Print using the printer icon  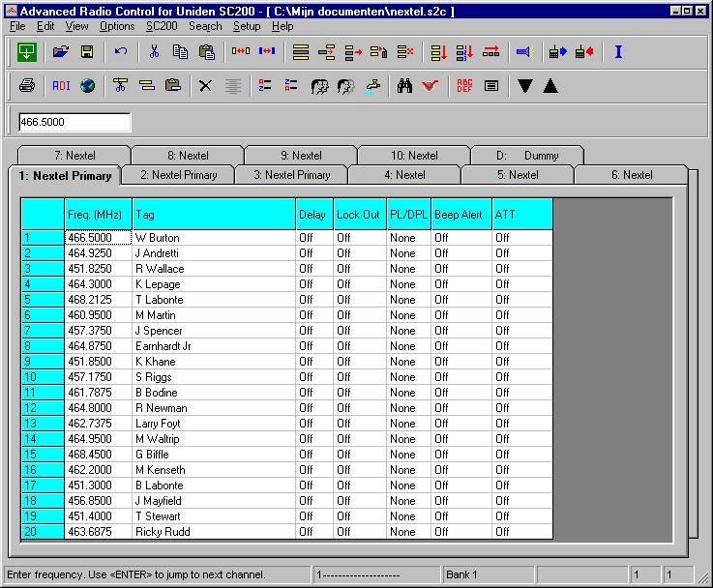27,85
